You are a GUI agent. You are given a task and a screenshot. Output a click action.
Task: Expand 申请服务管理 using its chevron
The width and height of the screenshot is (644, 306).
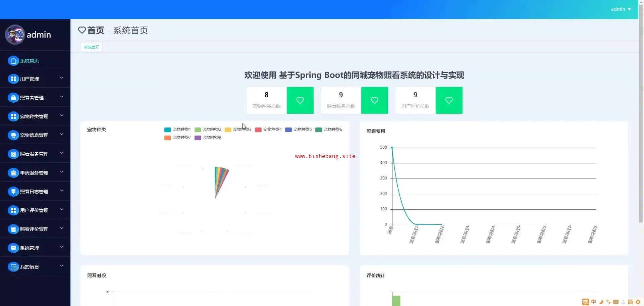tap(62, 172)
